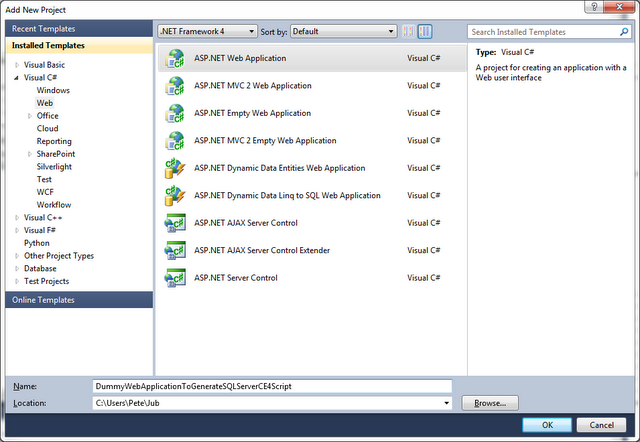This screenshot has width=640, height=442.
Task: Open the Online Templates section
Action: (79, 300)
